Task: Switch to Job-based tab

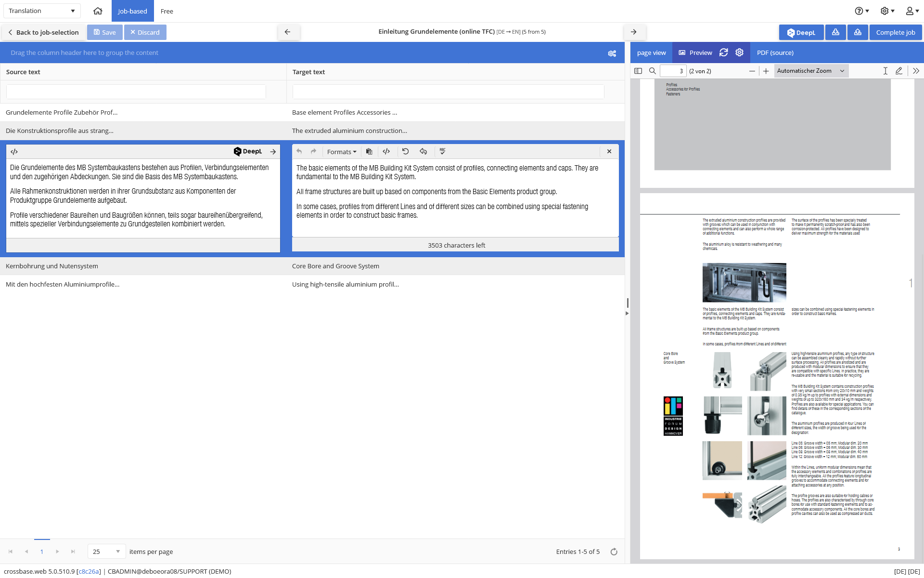Action: (132, 11)
